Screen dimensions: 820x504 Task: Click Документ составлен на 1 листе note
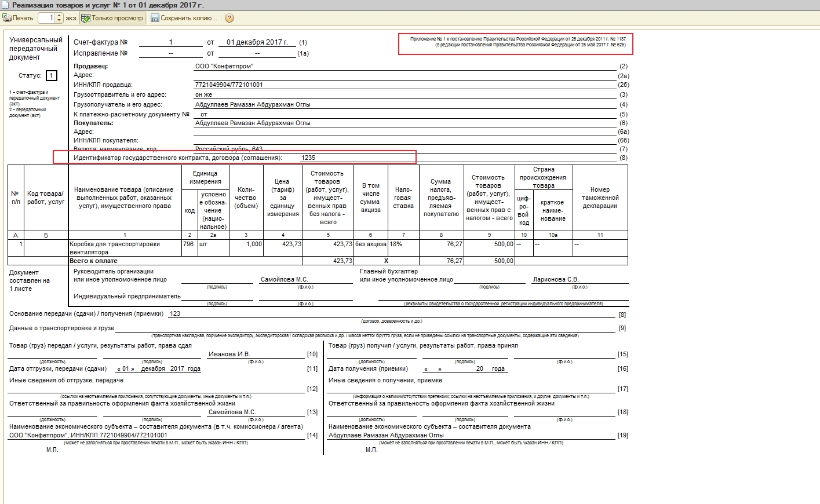point(29,280)
